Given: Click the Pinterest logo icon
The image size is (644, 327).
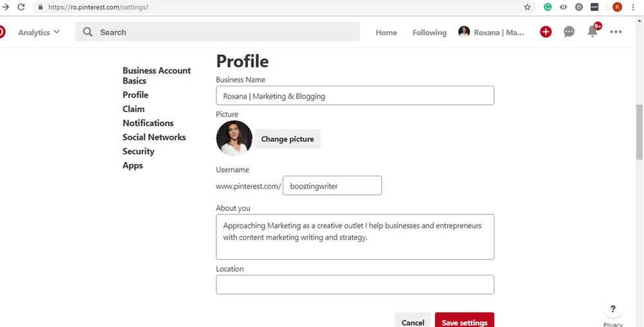Looking at the screenshot, I should [2, 32].
